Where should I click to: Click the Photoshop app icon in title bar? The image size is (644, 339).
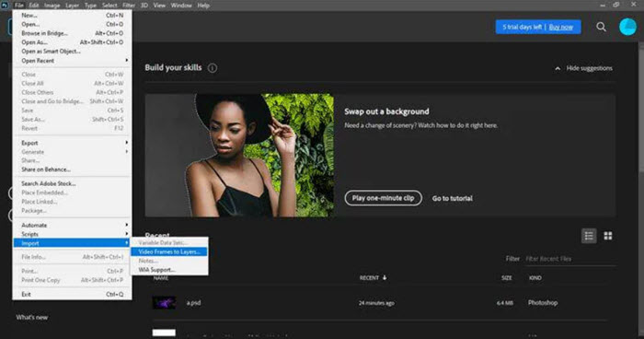pos(5,5)
